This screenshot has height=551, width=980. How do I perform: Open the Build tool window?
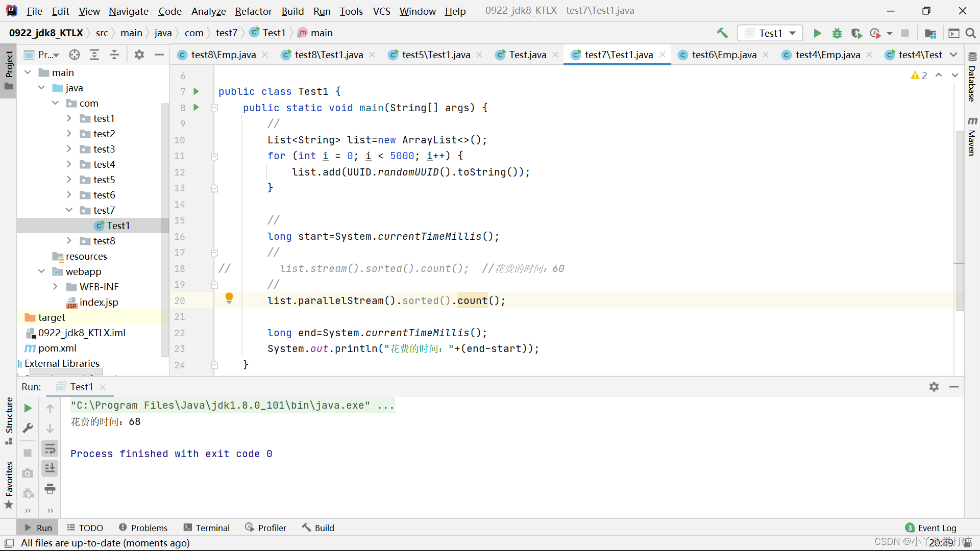(x=318, y=528)
